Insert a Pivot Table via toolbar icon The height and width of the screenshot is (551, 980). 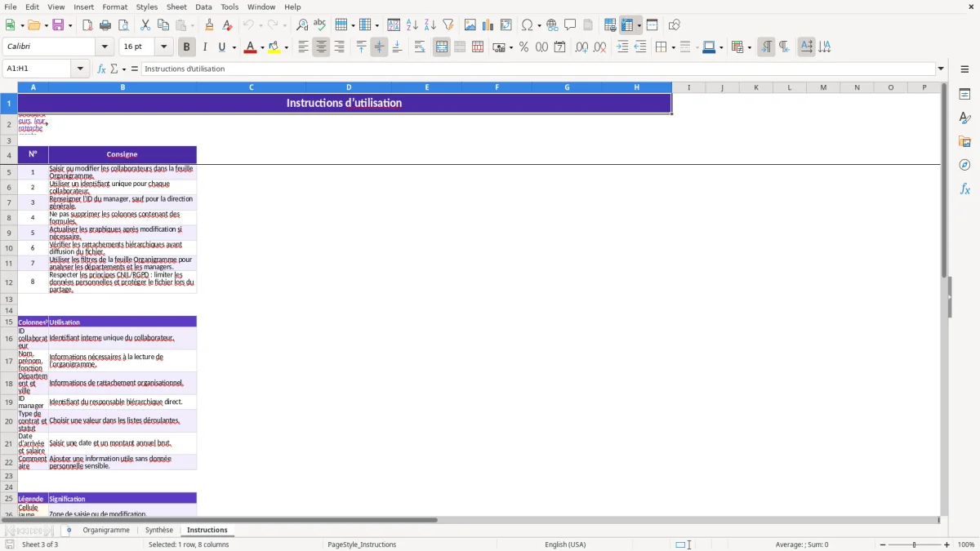pyautogui.click(x=506, y=25)
